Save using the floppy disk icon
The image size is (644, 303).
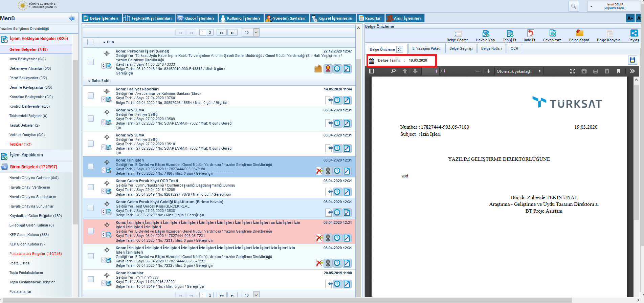[632, 60]
